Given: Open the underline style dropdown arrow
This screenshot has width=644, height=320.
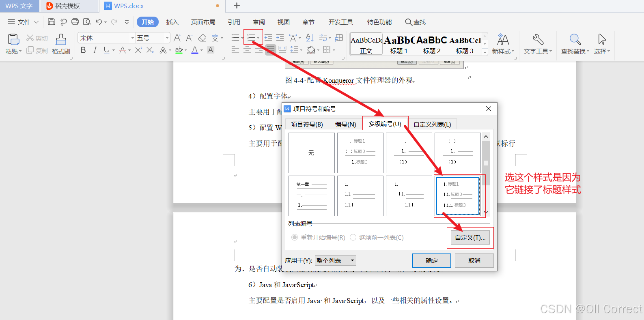Looking at the screenshot, I should pos(114,50).
